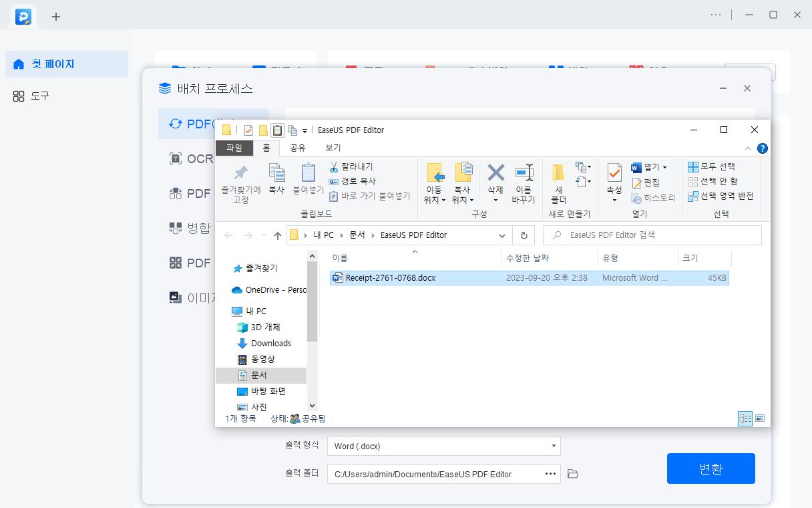Click History (히스토리) in Open group

[x=654, y=198]
